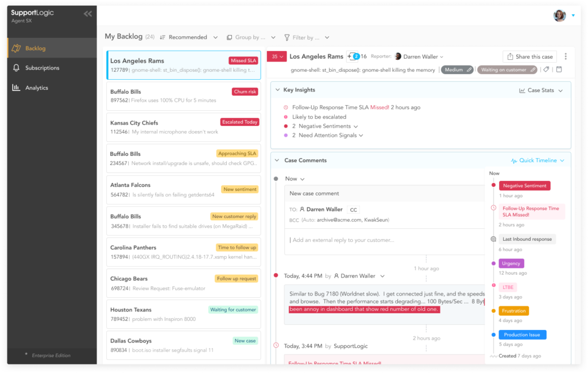Click the Missed SLA badge
588x373 pixels.
(243, 60)
